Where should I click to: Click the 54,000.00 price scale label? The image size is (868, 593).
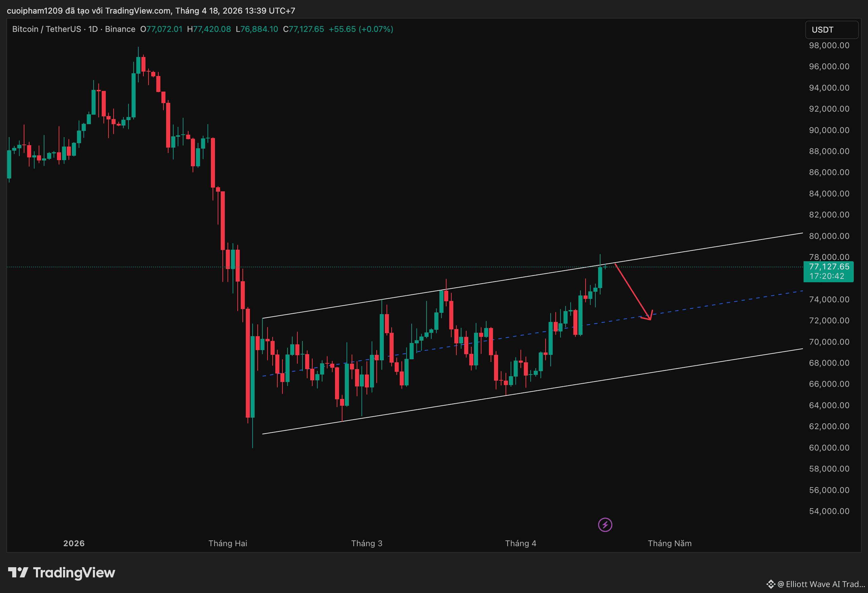pos(829,511)
